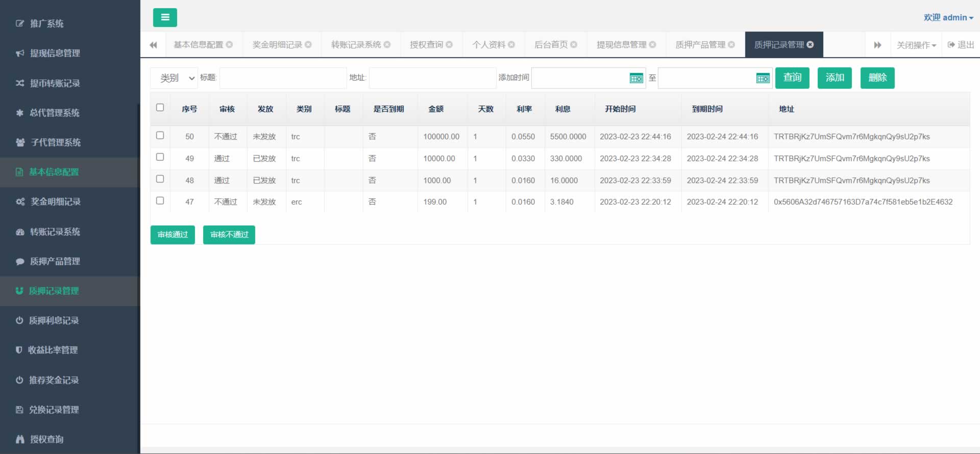This screenshot has height=454, width=980.
Task: Close the 质押产品管理 tab via its X icon
Action: click(x=731, y=45)
